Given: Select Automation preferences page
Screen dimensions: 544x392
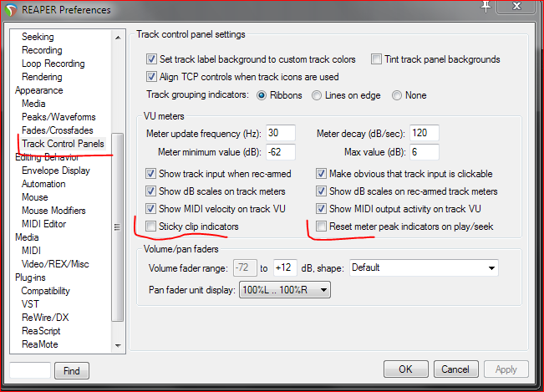Looking at the screenshot, I should coord(43,184).
